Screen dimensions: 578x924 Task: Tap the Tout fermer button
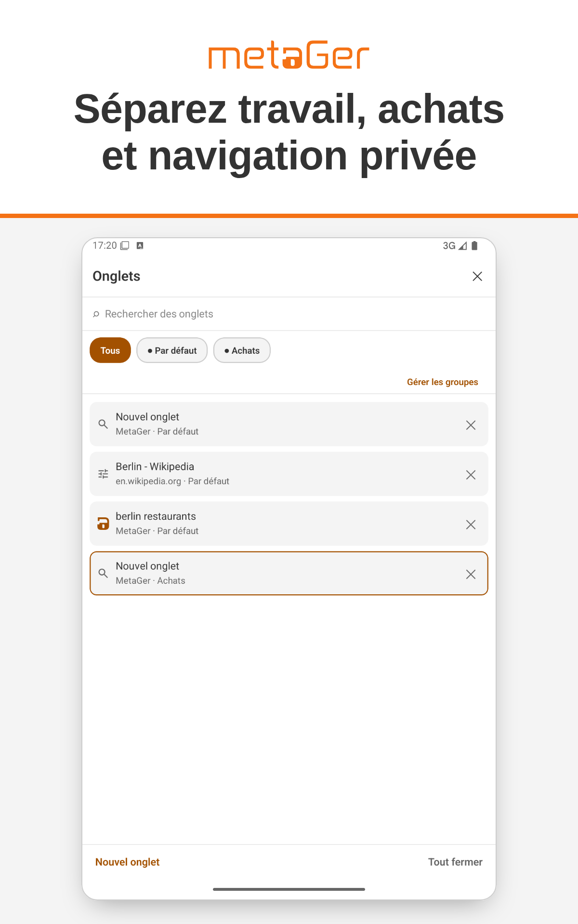coord(455,862)
